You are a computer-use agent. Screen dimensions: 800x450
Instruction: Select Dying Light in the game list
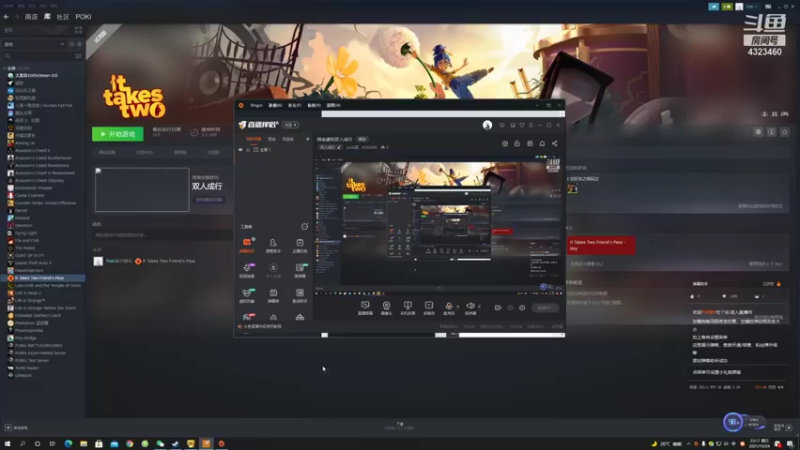pos(26,233)
